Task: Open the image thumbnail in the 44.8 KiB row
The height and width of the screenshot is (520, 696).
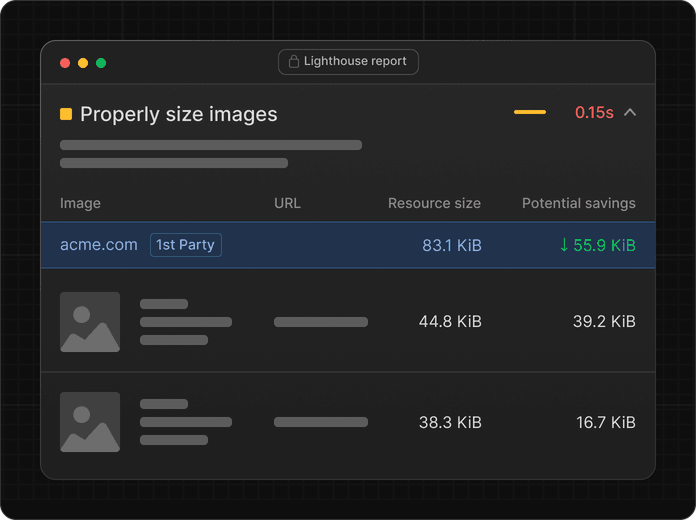Action: 90,322
